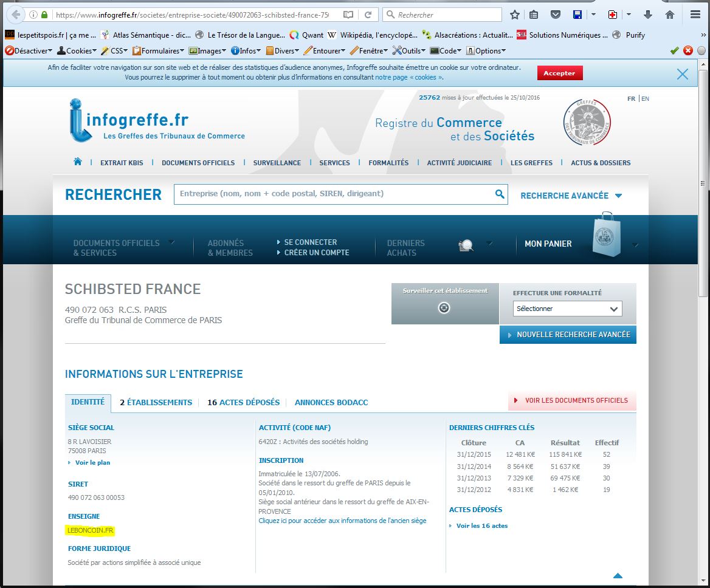Click the search magnifier icon in the Rechercher field
The width and height of the screenshot is (710, 588).
pos(499,194)
